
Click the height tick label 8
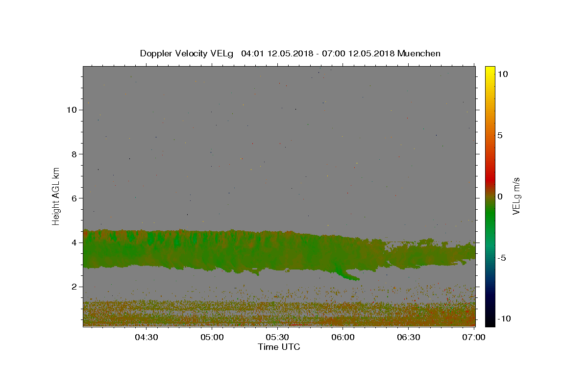coord(74,154)
